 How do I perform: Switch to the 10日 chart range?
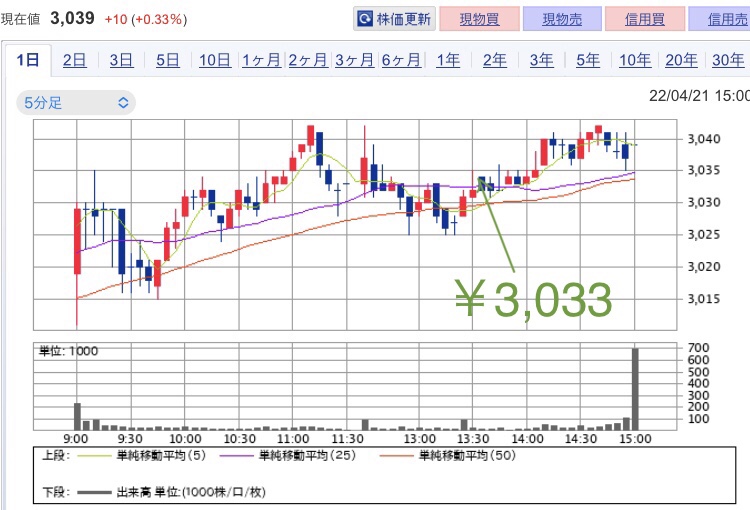tap(215, 60)
